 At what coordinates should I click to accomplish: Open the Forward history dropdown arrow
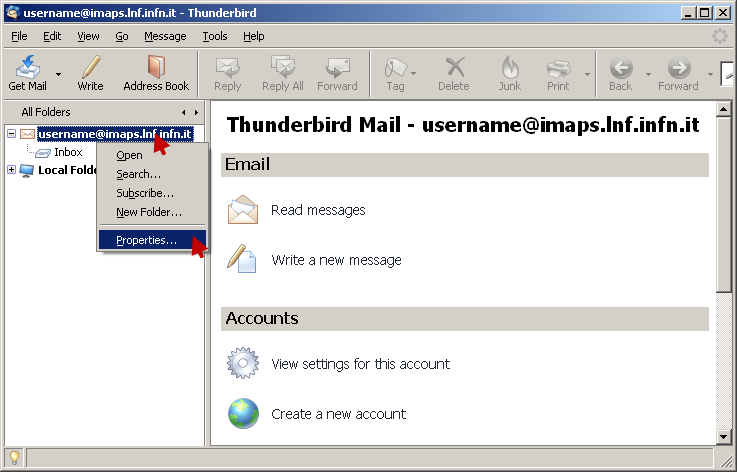click(x=710, y=74)
